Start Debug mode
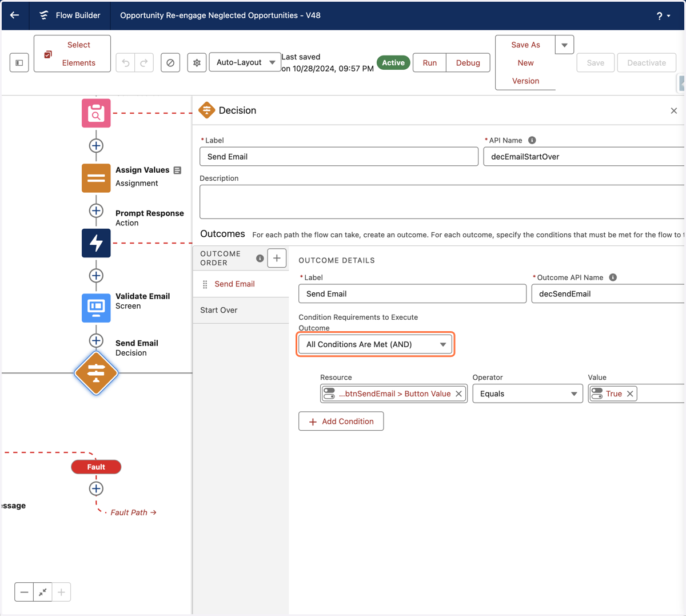The image size is (686, 616). coord(468,63)
